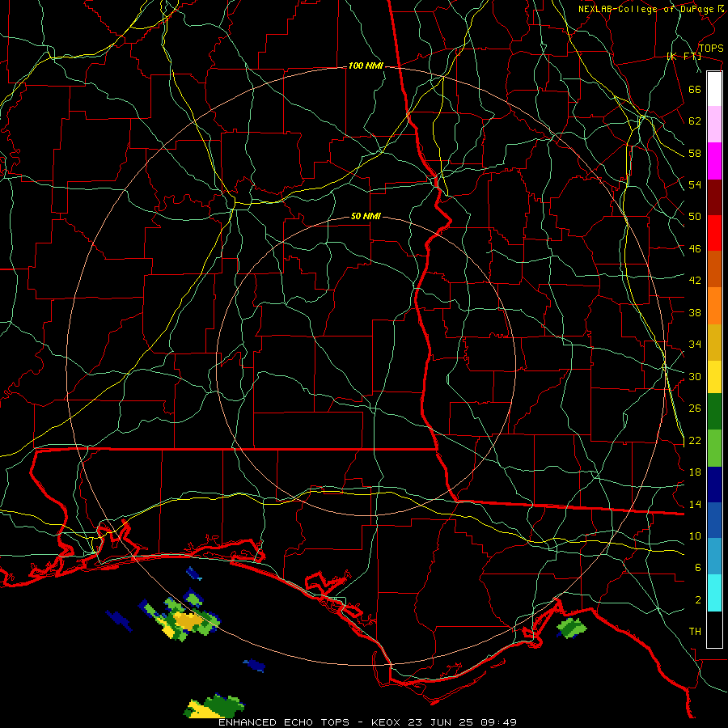Pick the bright orange legend swatch
The height and width of the screenshot is (728, 728).
(714, 305)
